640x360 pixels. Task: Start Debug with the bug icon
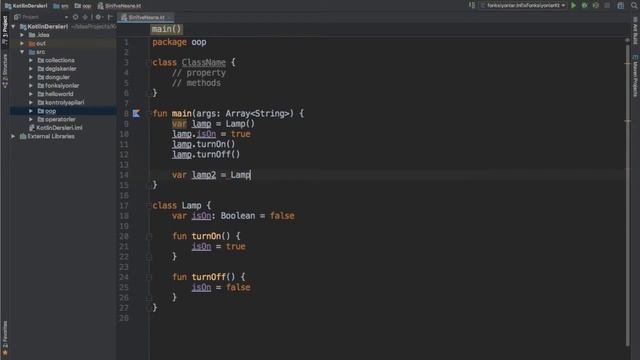coord(584,6)
